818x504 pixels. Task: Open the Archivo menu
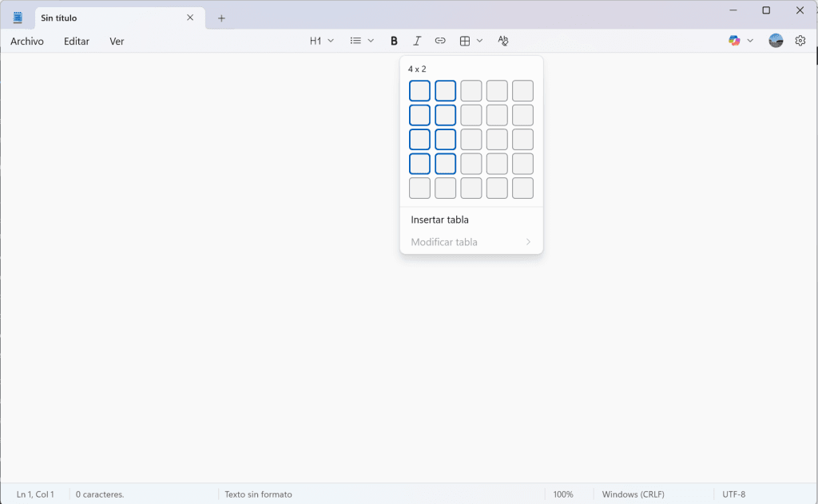point(26,41)
